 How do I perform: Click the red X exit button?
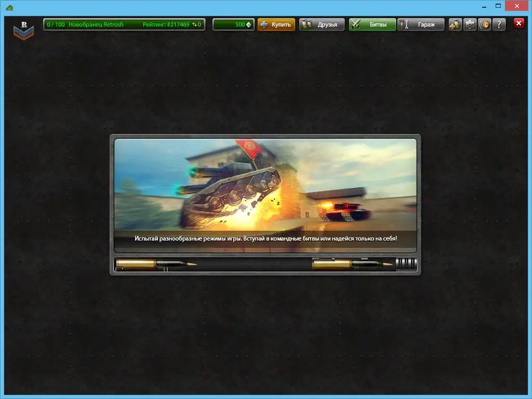click(x=519, y=23)
